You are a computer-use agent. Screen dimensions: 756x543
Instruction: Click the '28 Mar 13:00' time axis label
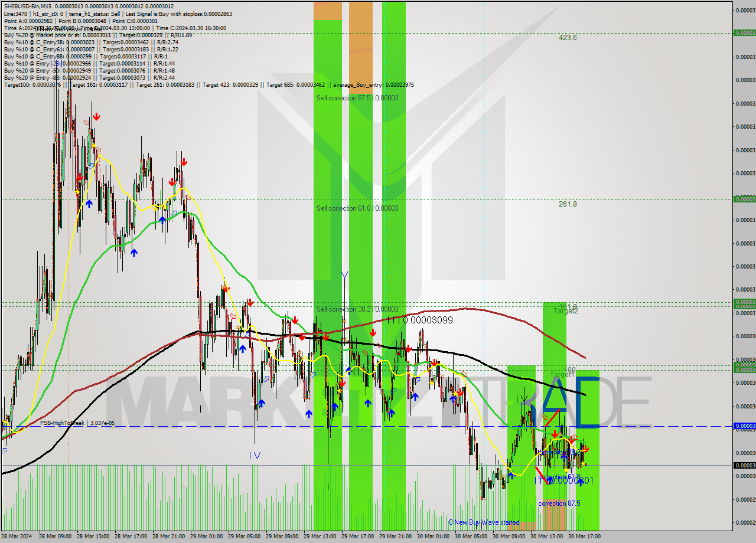pyautogui.click(x=93, y=537)
